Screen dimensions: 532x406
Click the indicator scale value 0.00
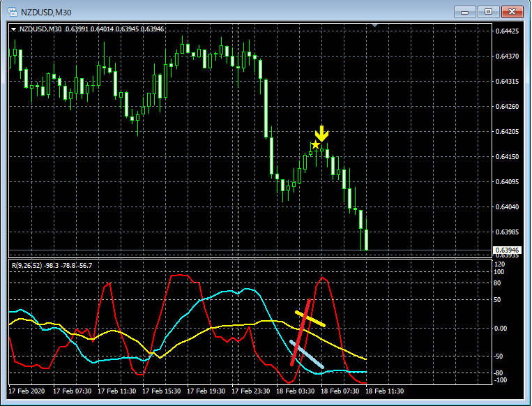[500, 329]
